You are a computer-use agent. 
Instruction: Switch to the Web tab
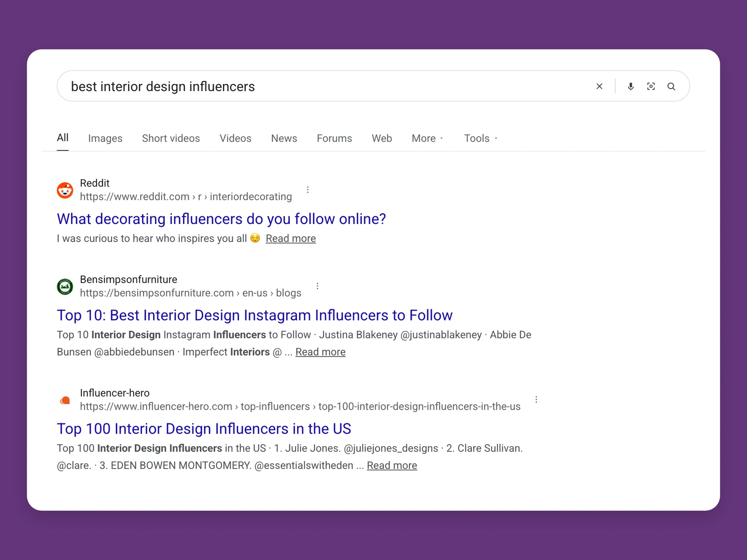coord(382,139)
